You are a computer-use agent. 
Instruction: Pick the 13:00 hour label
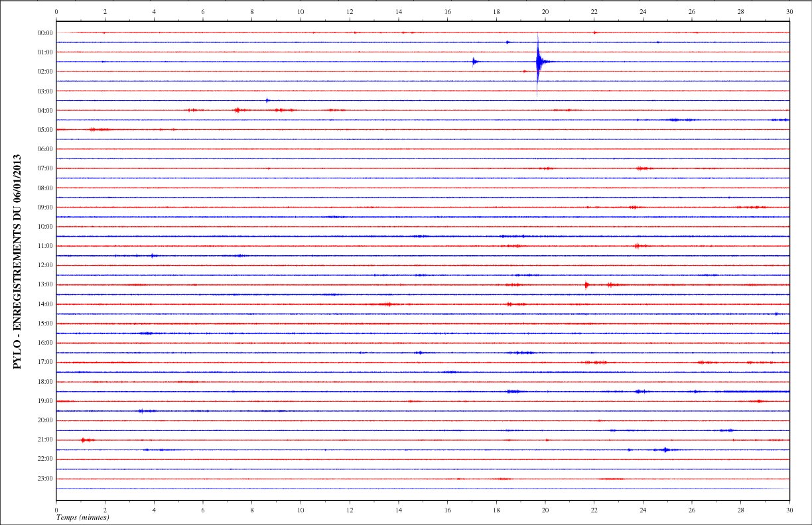tap(46, 285)
